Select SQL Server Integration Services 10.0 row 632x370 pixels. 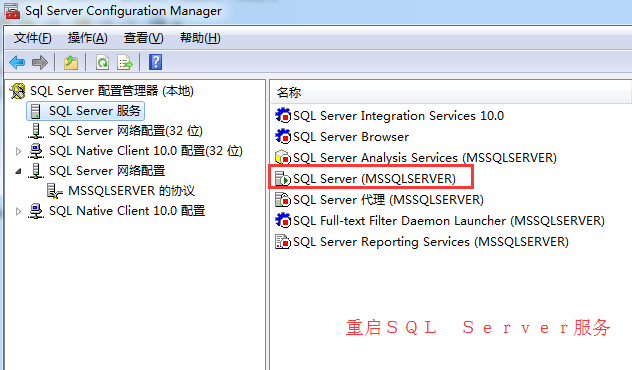coord(398,116)
